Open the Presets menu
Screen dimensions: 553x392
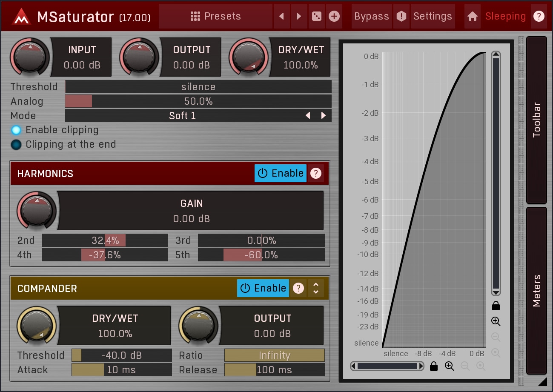coord(215,17)
